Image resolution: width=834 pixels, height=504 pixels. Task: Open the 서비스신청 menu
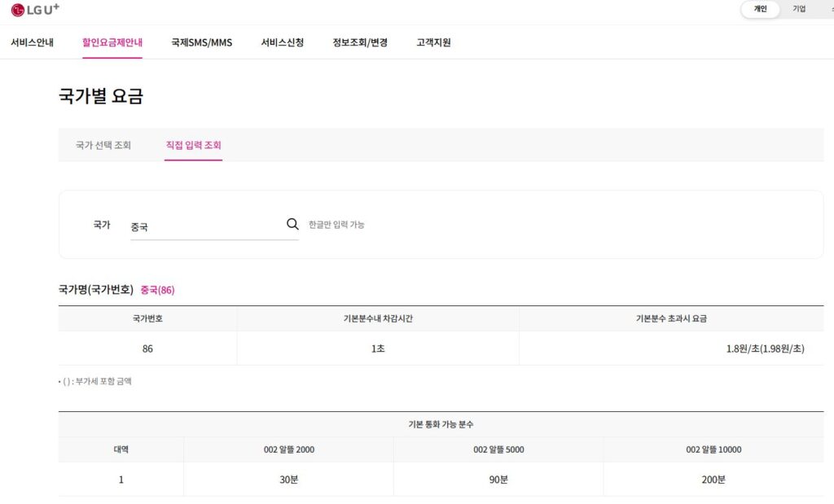[x=282, y=42]
